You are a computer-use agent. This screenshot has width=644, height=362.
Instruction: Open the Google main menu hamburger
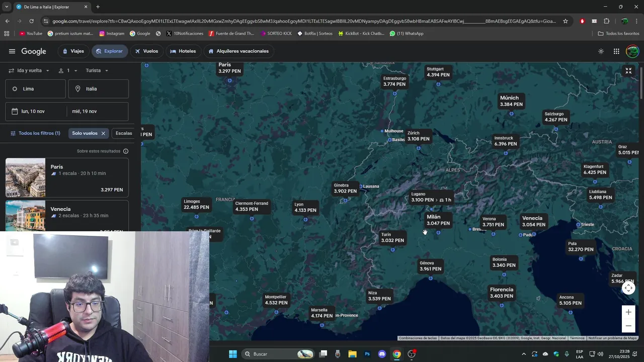click(x=12, y=51)
